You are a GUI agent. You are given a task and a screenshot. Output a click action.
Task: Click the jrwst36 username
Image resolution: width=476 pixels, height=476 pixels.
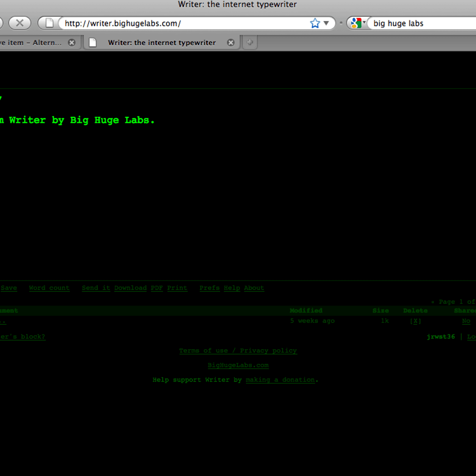(x=441, y=336)
